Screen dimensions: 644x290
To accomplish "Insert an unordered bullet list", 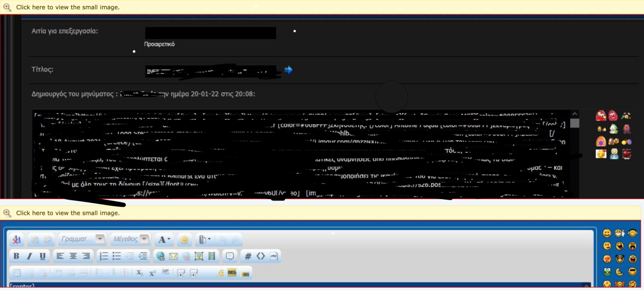I will (117, 256).
